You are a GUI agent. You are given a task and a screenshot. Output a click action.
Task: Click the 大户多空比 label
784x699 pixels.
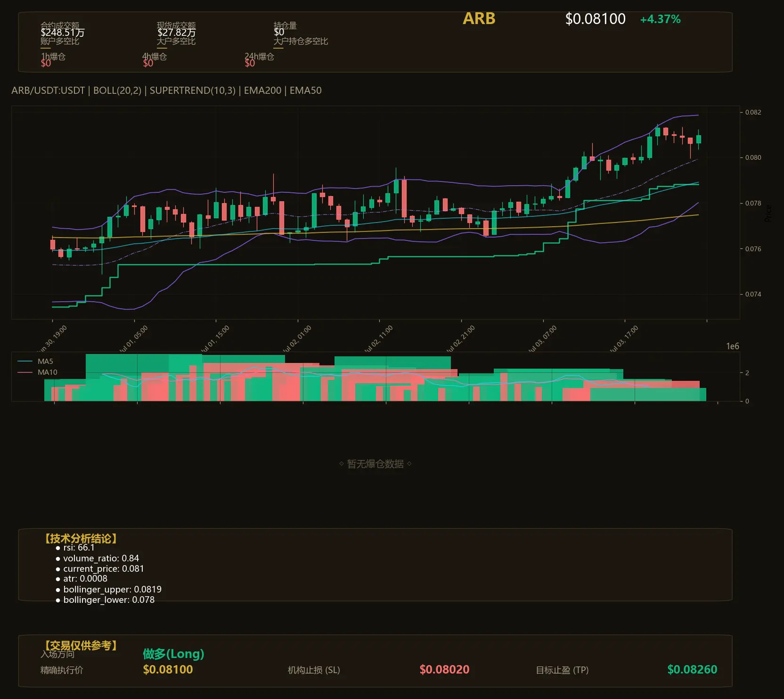tap(176, 41)
